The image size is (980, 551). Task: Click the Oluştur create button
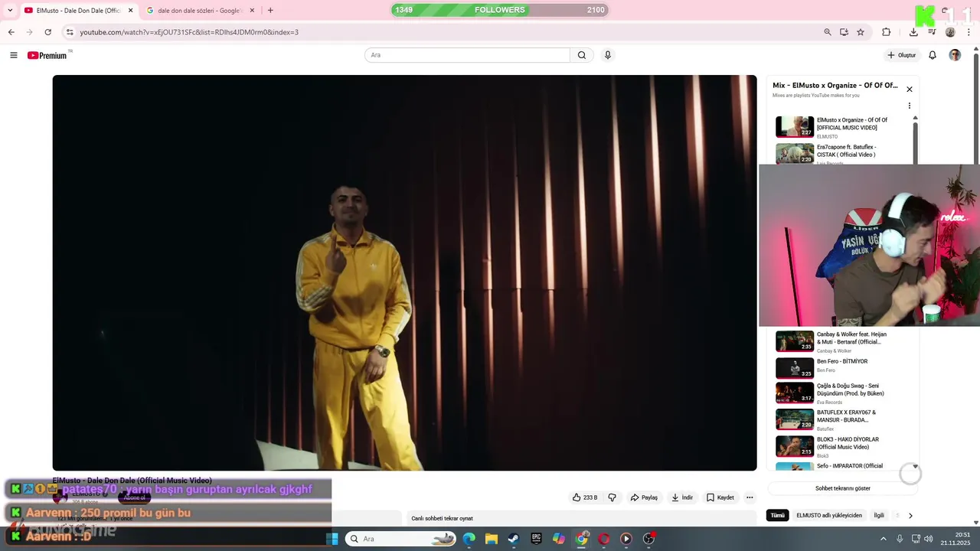point(901,55)
